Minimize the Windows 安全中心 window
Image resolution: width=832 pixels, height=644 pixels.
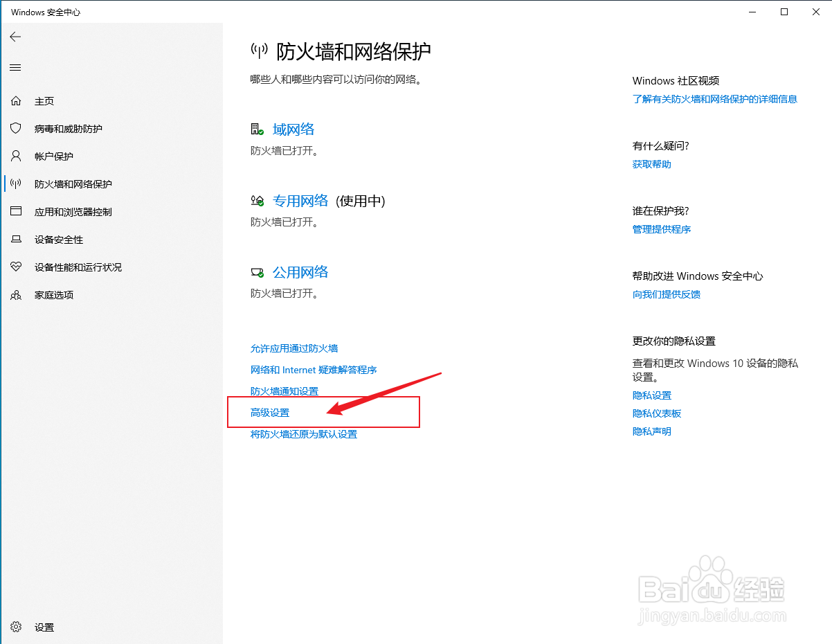(x=752, y=12)
